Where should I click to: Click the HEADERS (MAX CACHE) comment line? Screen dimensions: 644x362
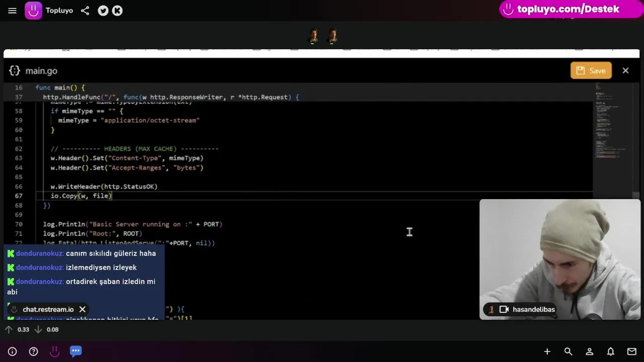[x=134, y=149]
